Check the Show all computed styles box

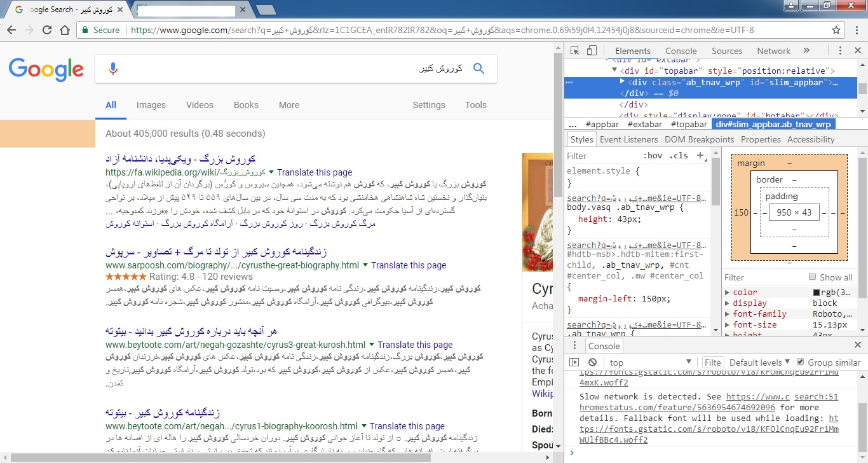tap(812, 277)
